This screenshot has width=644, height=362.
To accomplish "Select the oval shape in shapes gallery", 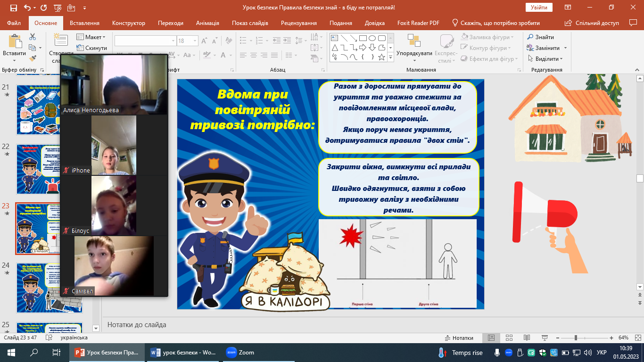I will 372,38.
